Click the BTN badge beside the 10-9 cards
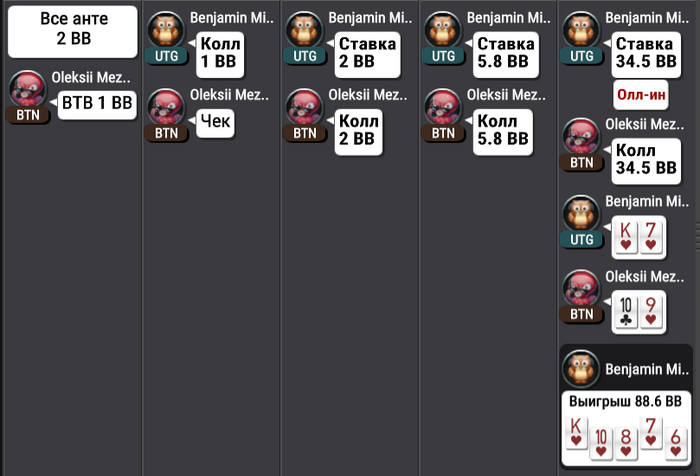 tap(581, 314)
